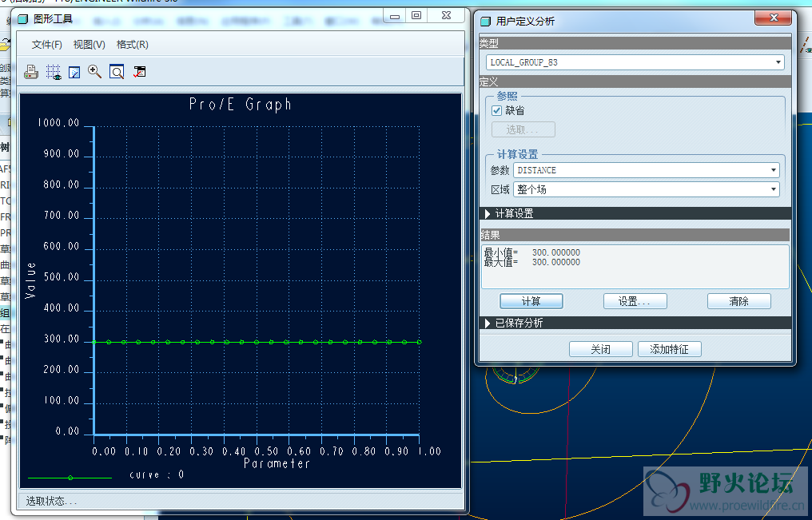Click the refit graph window icon
812x520 pixels.
(x=117, y=72)
